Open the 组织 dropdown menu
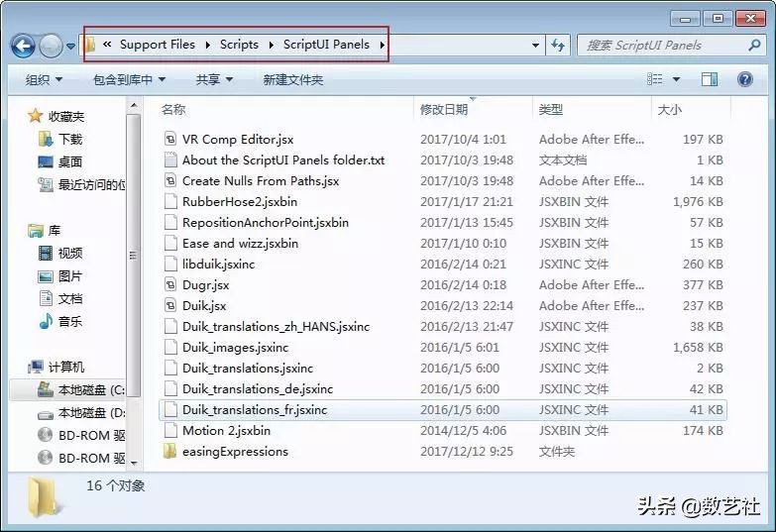Viewport: 776px width, 532px height. coord(44,79)
